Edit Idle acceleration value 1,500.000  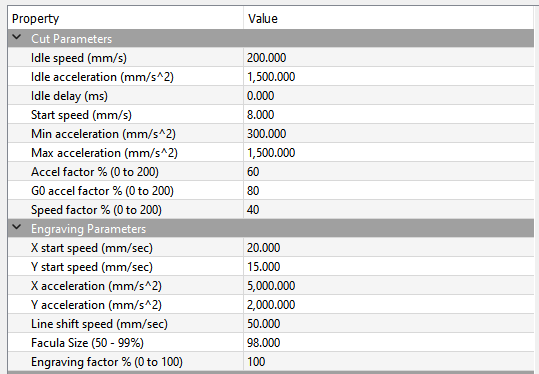(389, 77)
